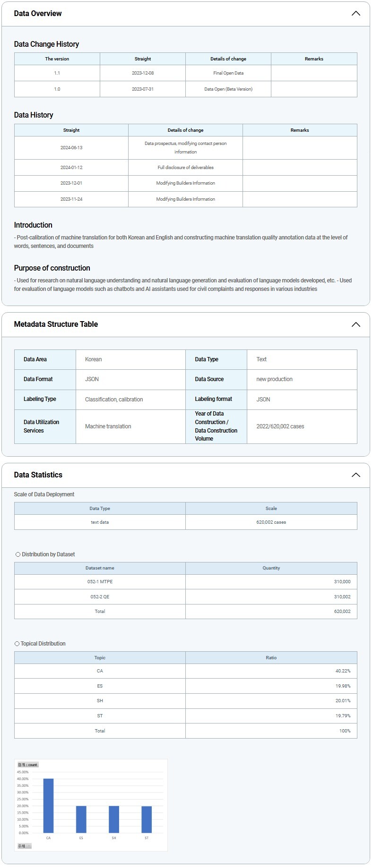Collapse the Data Statistics section chevron
The image size is (373, 868).
click(356, 475)
